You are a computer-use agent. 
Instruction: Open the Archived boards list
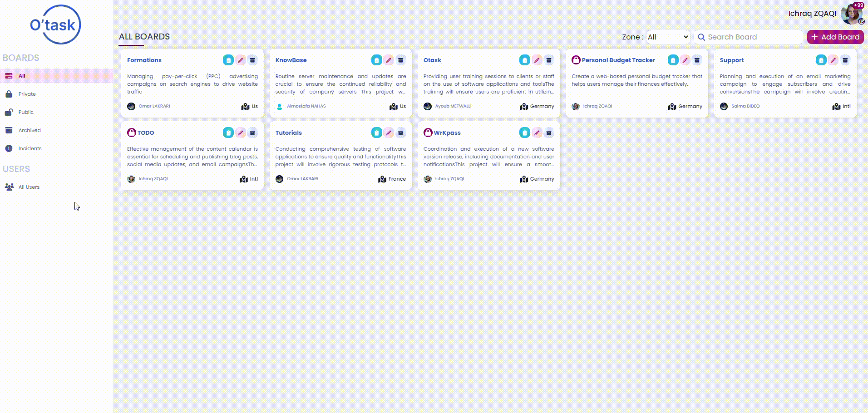coord(30,130)
